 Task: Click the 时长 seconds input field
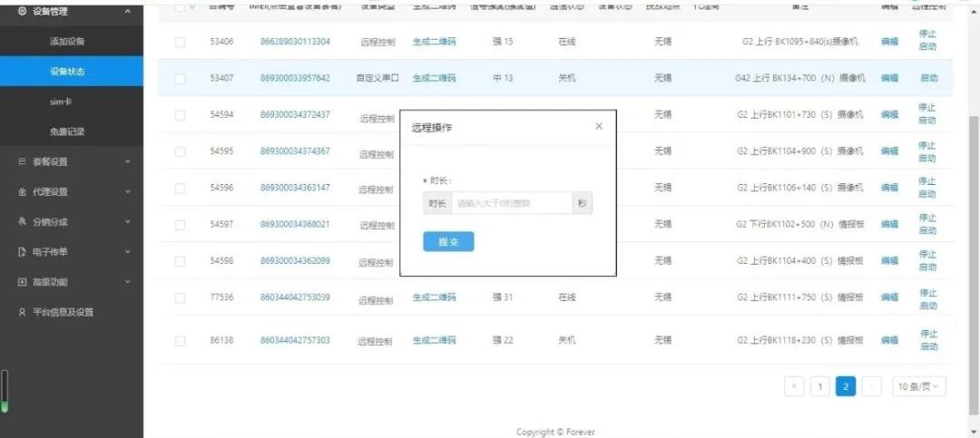tap(511, 203)
